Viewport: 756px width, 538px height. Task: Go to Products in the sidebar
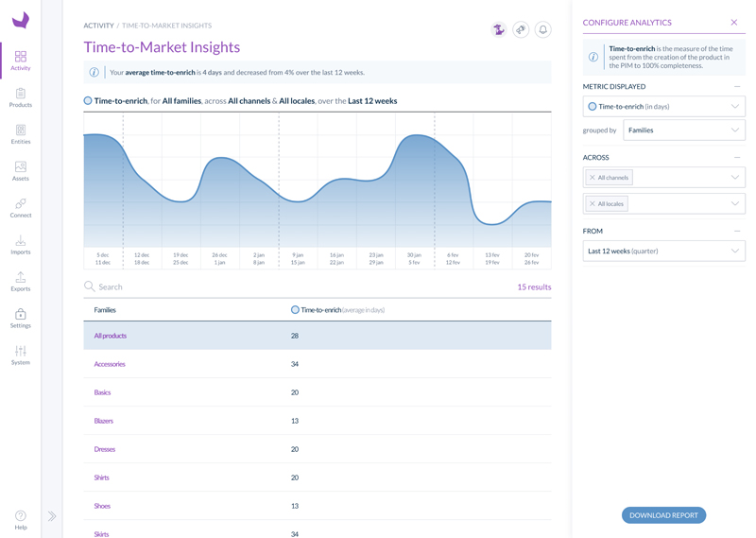click(20, 97)
